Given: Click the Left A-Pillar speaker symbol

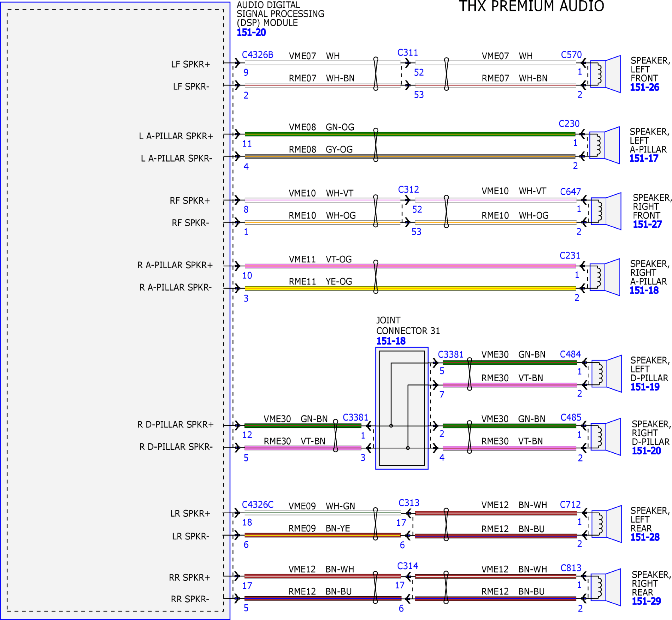Looking at the screenshot, I should (604, 145).
